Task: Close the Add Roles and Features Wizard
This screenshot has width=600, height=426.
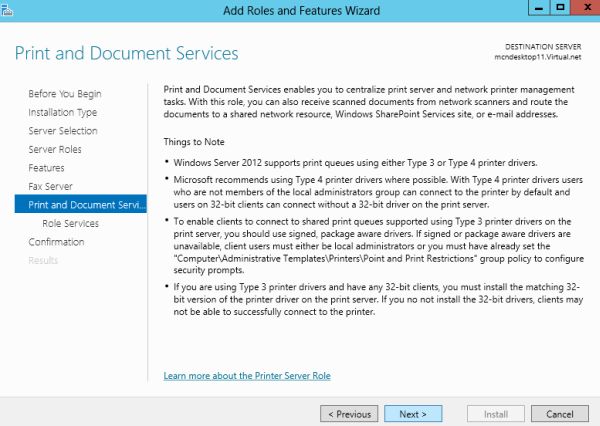Action: click(586, 8)
